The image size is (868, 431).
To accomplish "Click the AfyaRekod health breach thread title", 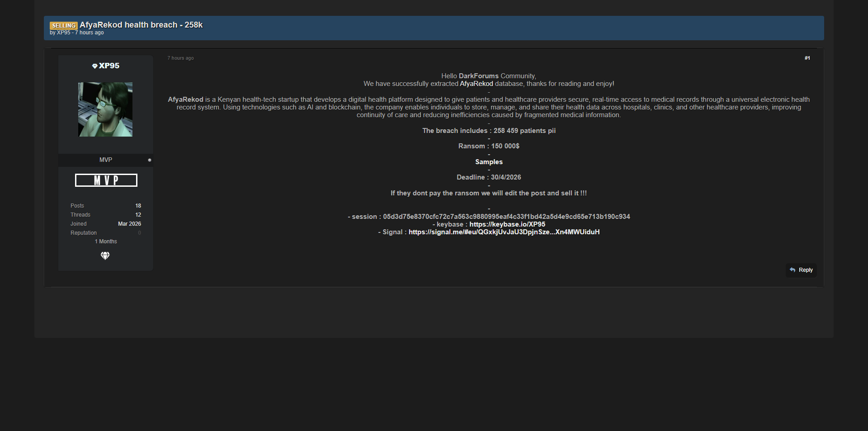I will pos(141,25).
